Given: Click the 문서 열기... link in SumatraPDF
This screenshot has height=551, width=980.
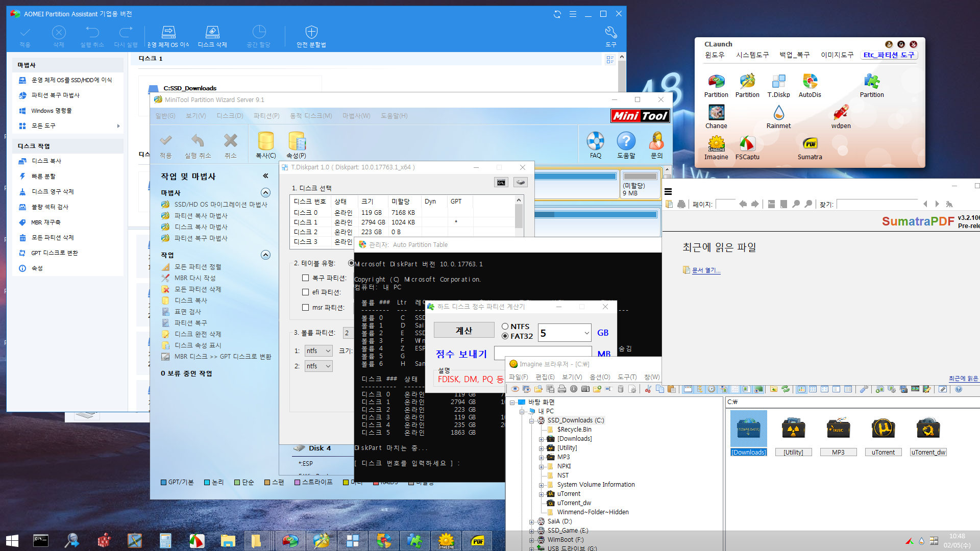Looking at the screenshot, I should coord(706,270).
